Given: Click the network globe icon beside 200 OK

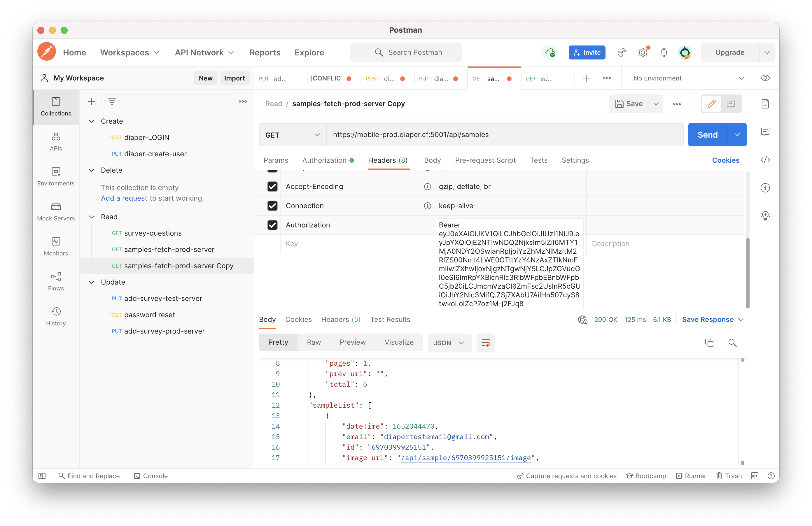Looking at the screenshot, I should coord(582,320).
